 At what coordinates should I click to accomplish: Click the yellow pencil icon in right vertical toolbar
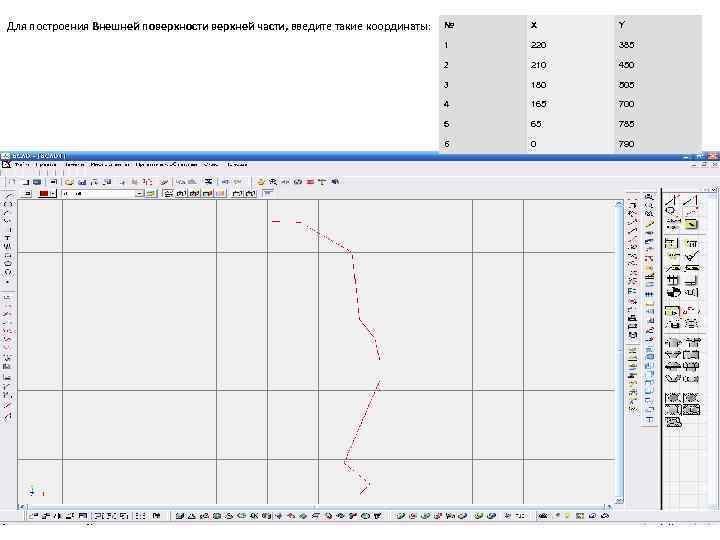(649, 225)
